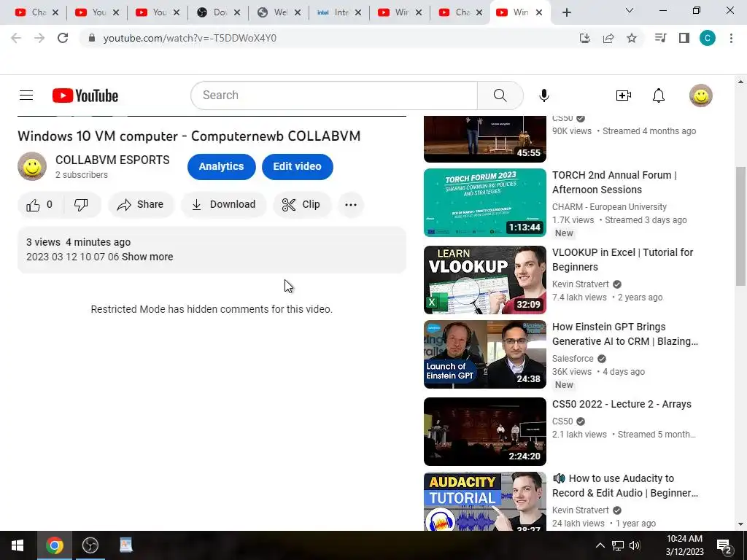Open volume control in system tray

(635, 545)
